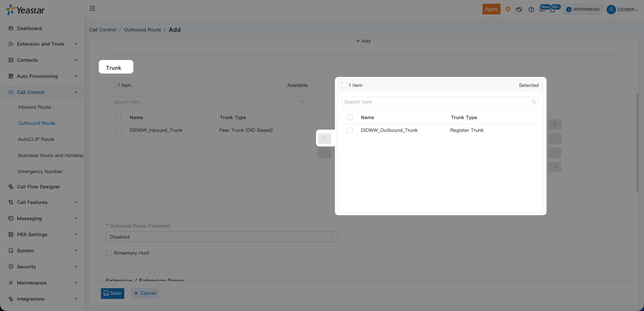Click the help question mark icon
Screen dimensions: 644x311
pos(531,10)
